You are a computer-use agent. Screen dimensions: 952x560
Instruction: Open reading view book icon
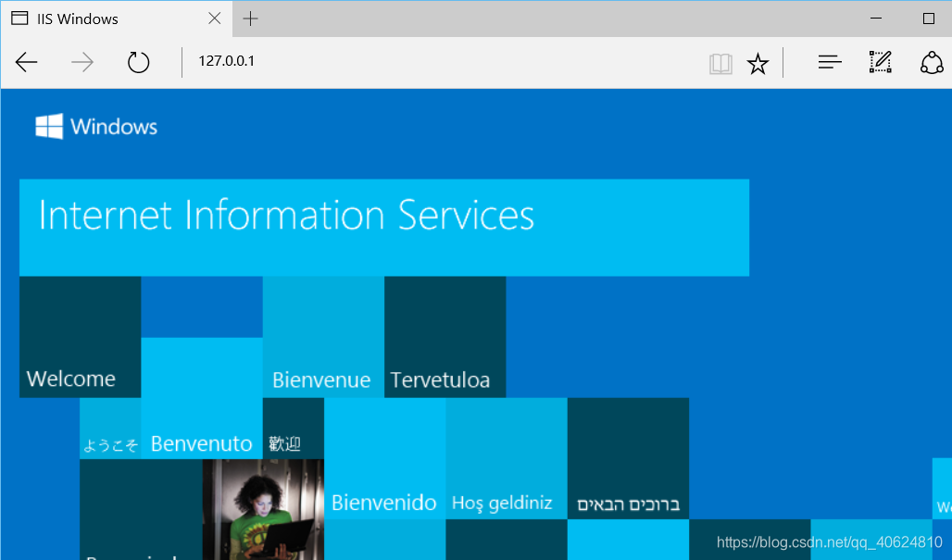(720, 63)
